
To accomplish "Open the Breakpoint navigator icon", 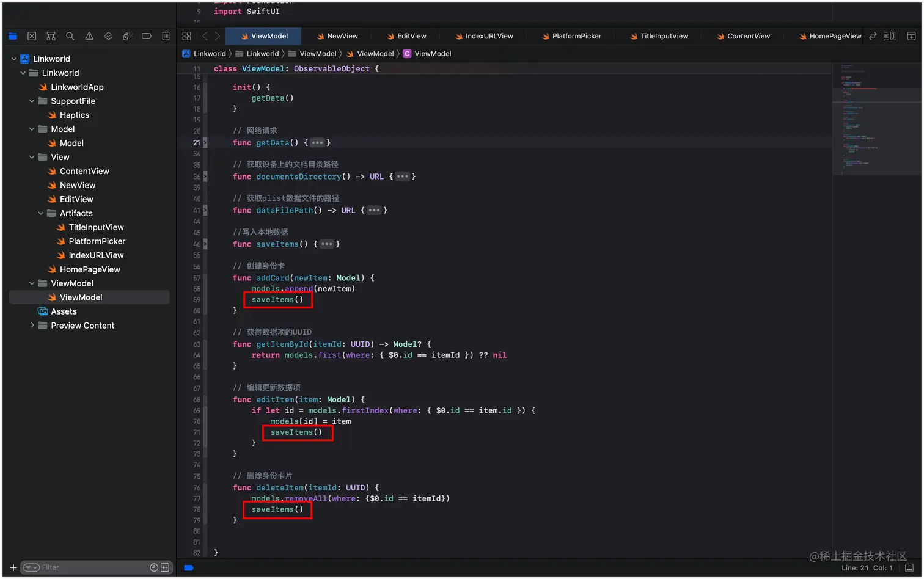I will pos(147,36).
